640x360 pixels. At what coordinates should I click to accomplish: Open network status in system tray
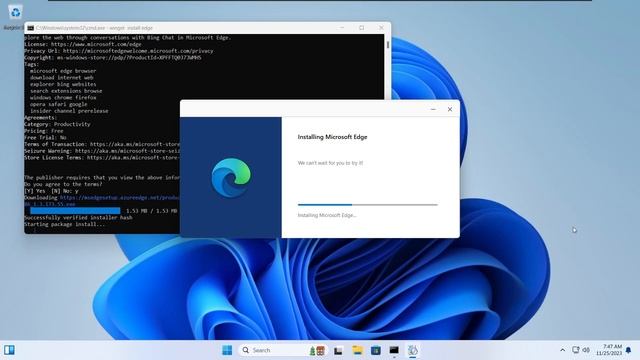[x=576, y=350]
